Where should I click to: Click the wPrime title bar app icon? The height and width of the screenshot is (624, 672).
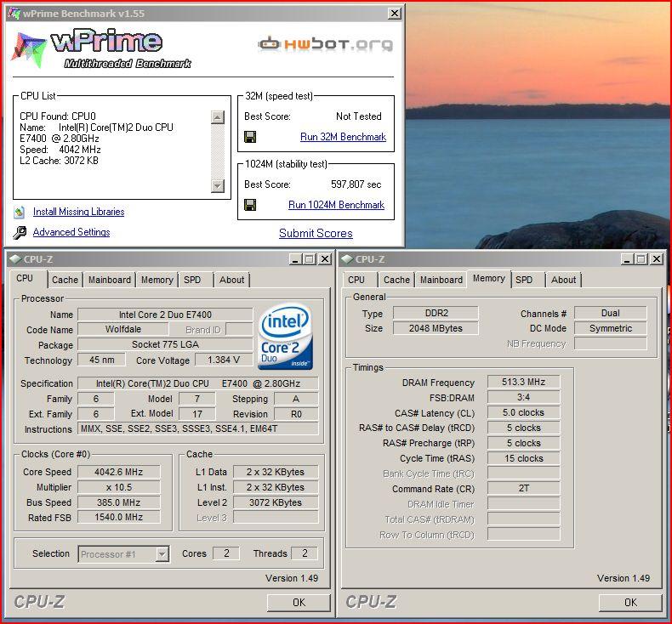point(14,14)
